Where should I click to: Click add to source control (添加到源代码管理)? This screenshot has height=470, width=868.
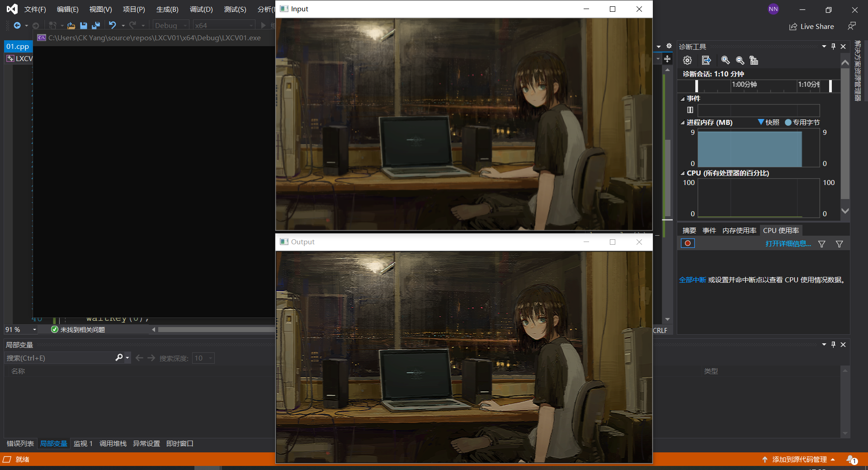coord(799,459)
